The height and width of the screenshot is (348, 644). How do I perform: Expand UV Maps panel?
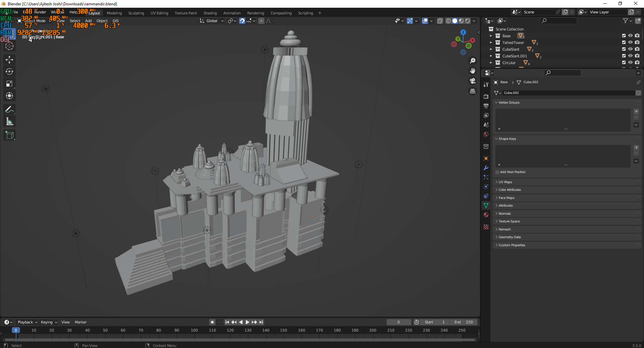(567, 182)
